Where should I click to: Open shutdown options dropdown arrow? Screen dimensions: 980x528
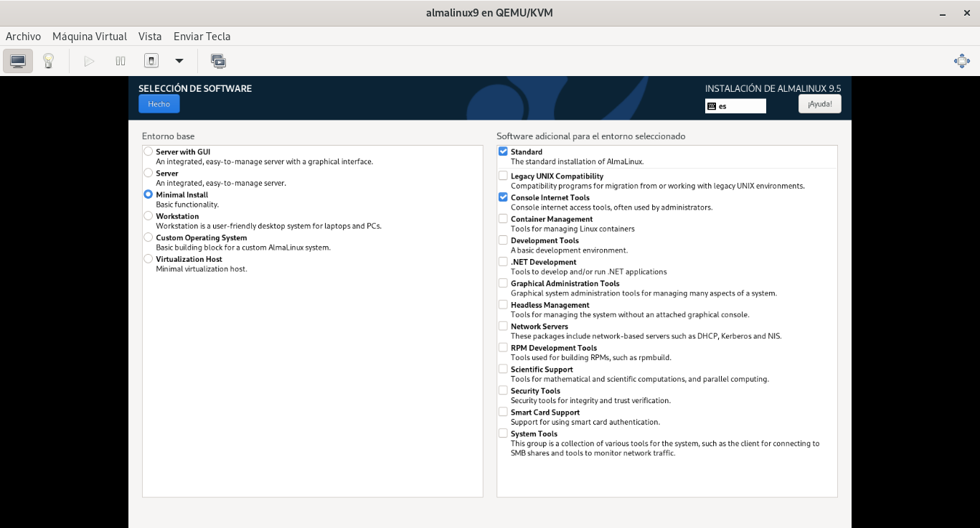pos(179,61)
